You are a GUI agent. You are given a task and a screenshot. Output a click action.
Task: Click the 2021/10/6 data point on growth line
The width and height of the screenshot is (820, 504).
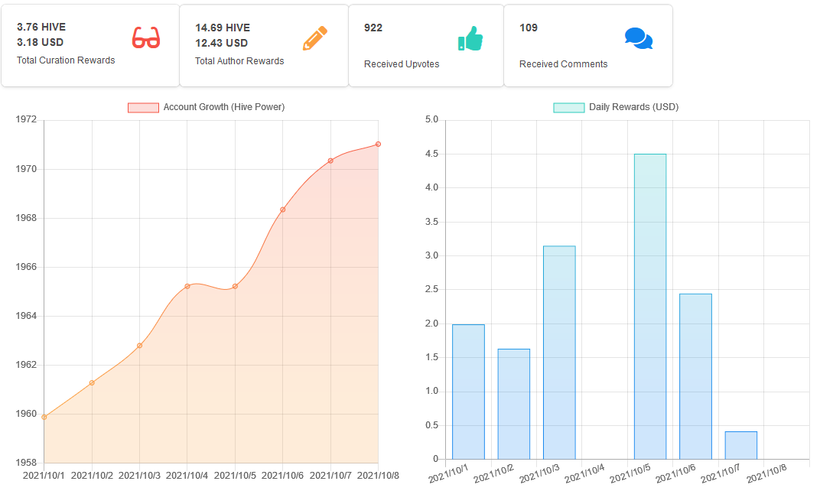[283, 210]
